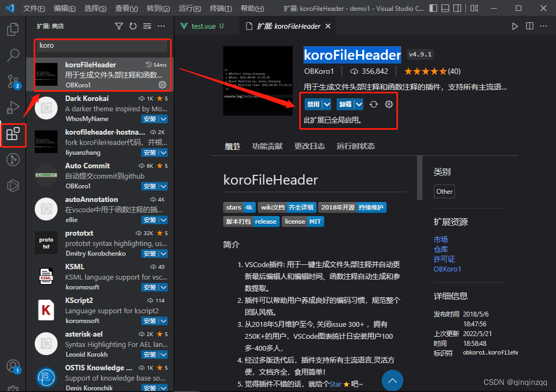The height and width of the screenshot is (392, 556).
Task: Select the Other category tag
Action: [x=444, y=192]
